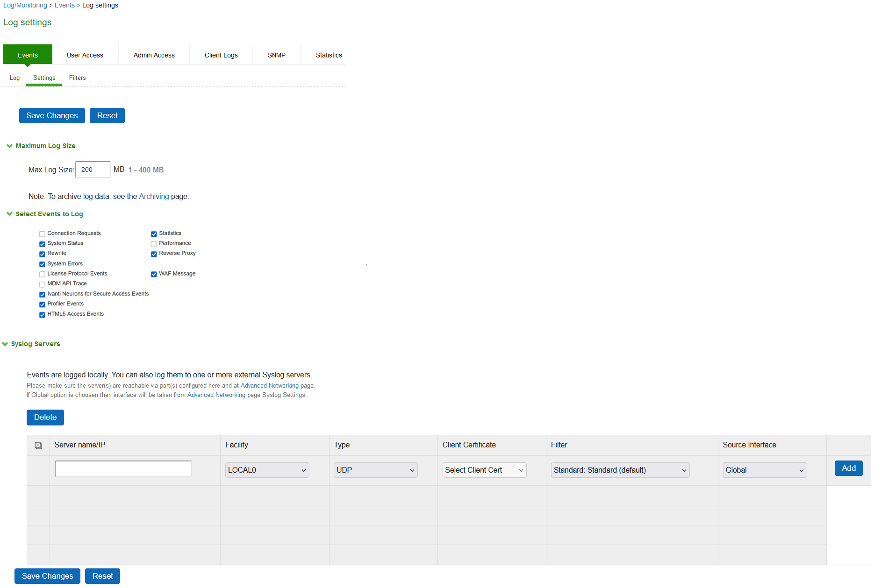Viewport: 874px width, 588px height.
Task: Enable License Protocol Events checkbox
Action: point(42,274)
